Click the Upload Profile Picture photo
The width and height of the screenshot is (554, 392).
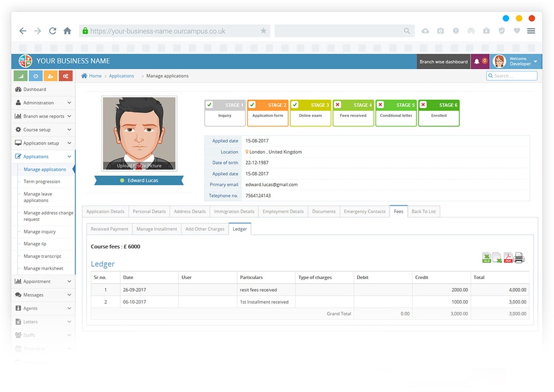point(139,166)
